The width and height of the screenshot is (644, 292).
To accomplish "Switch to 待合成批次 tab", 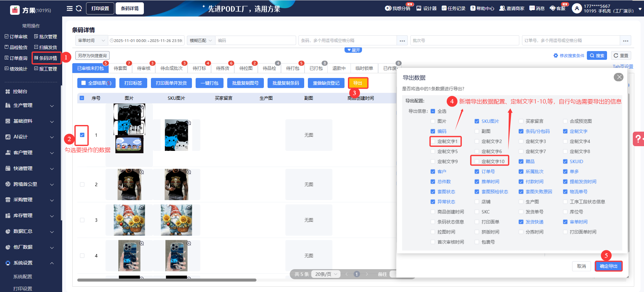I will tap(171, 68).
